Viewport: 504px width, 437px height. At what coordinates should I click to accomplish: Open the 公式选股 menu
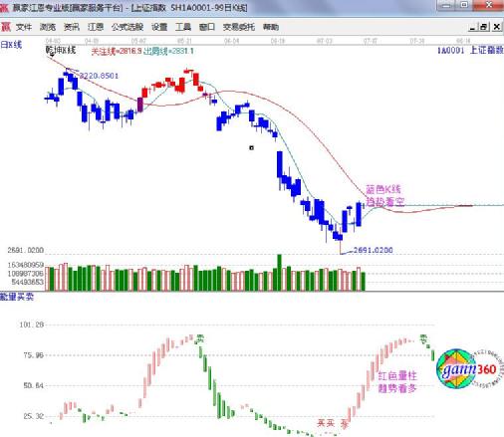127,27
